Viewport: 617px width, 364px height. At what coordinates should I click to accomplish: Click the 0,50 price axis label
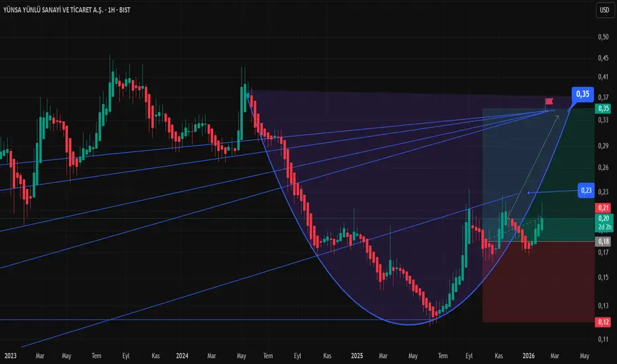(603, 37)
